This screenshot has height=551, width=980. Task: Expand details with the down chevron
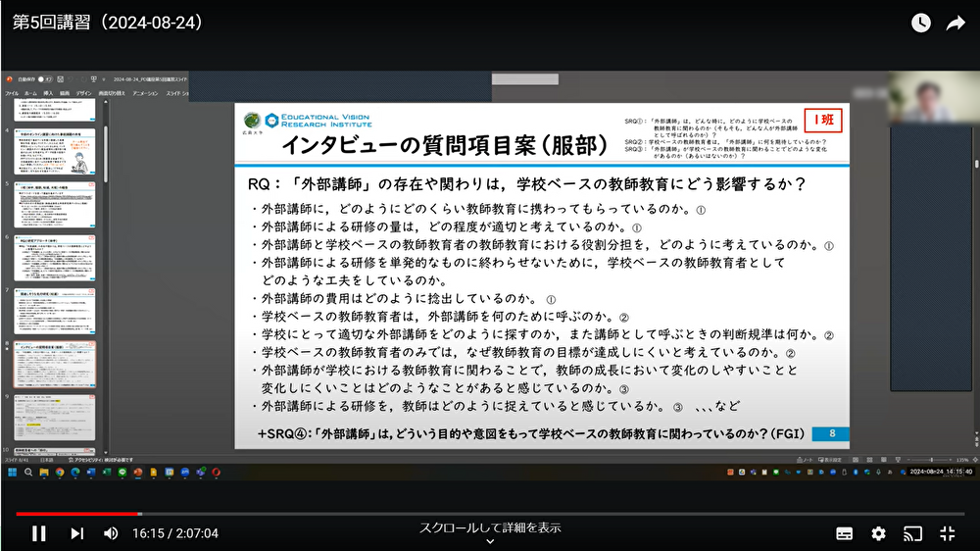pyautogui.click(x=490, y=541)
